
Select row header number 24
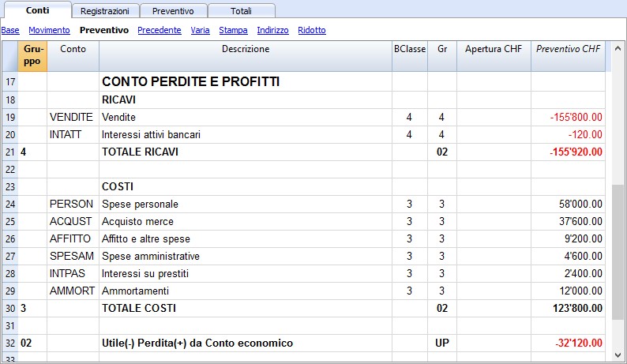point(10,204)
